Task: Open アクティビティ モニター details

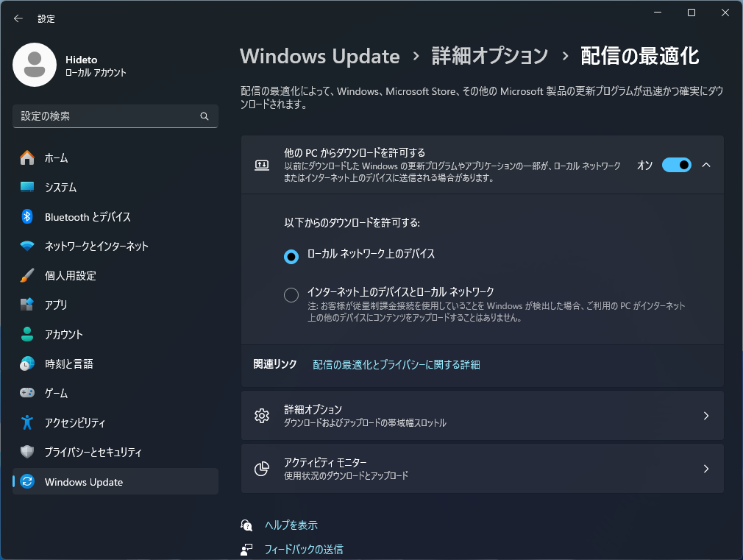Action: pos(482,469)
